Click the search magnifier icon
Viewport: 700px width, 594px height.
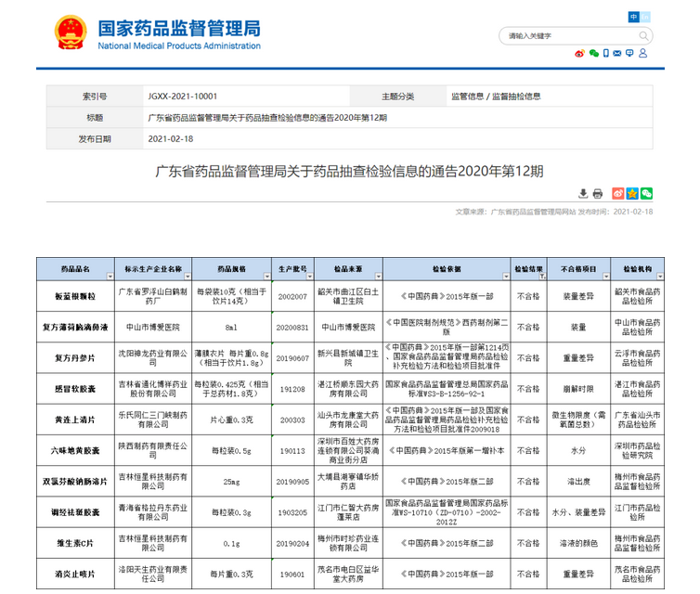click(644, 35)
